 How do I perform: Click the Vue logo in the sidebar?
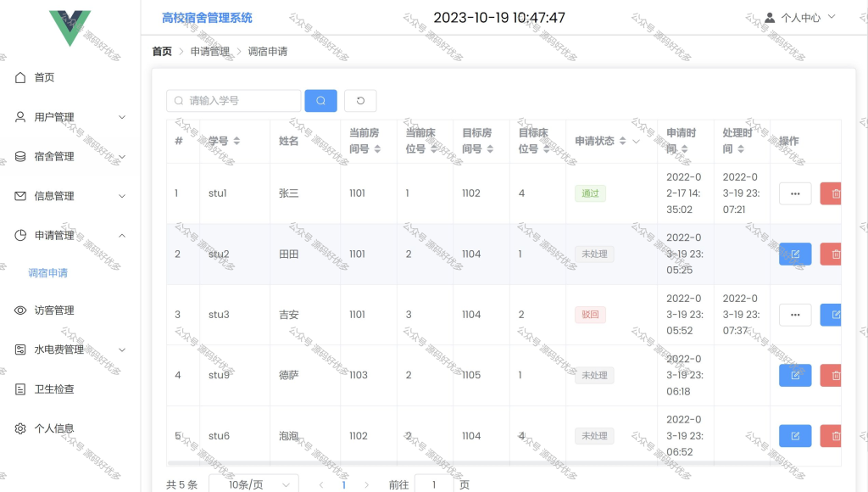(x=70, y=28)
